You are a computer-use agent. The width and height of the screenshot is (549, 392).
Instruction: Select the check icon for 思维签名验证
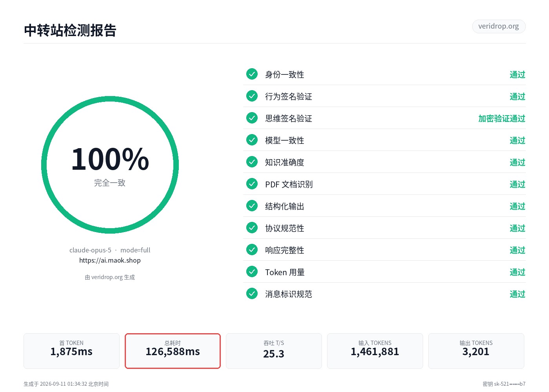tap(252, 118)
